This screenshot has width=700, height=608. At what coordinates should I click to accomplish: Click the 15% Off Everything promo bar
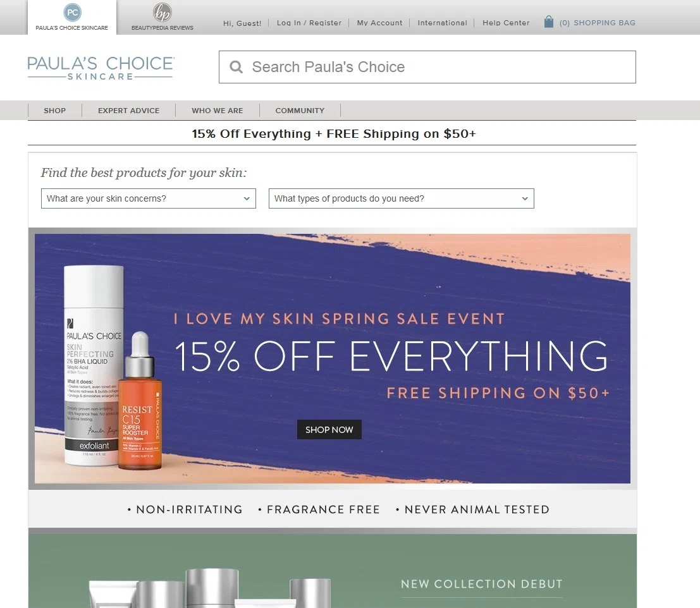[332, 133]
